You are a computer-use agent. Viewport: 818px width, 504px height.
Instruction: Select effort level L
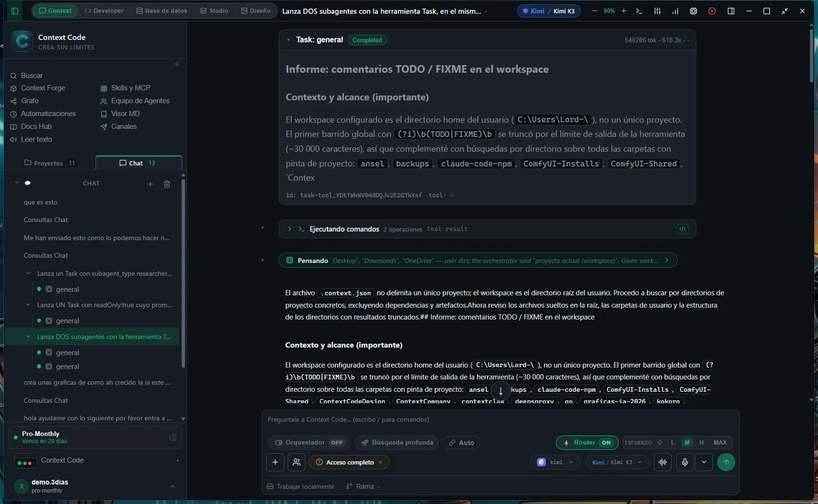[672, 443]
